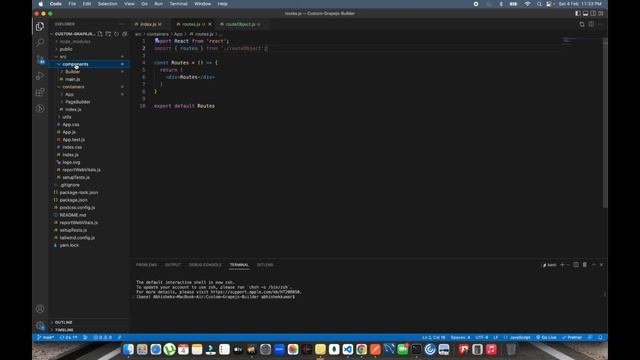This screenshot has width=640, height=360.
Task: Click the Prettier status bar item
Action: (572, 338)
